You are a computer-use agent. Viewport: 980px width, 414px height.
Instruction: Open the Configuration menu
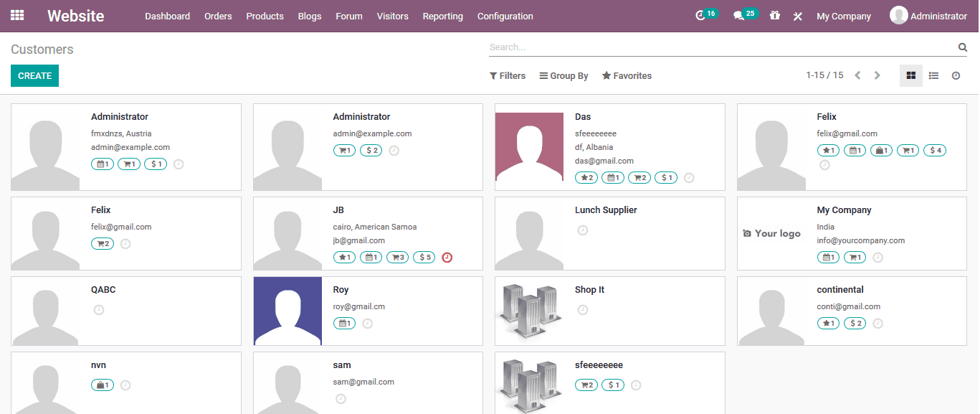[504, 16]
